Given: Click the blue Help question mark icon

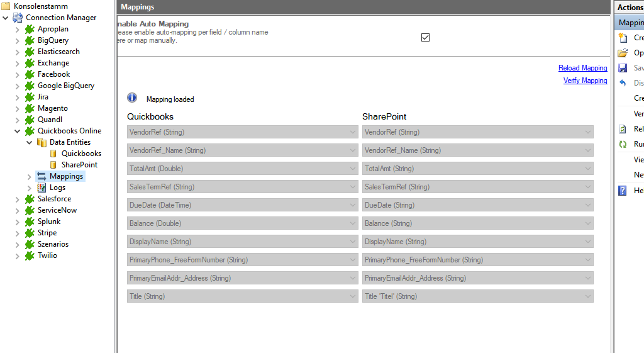Looking at the screenshot, I should pyautogui.click(x=623, y=191).
